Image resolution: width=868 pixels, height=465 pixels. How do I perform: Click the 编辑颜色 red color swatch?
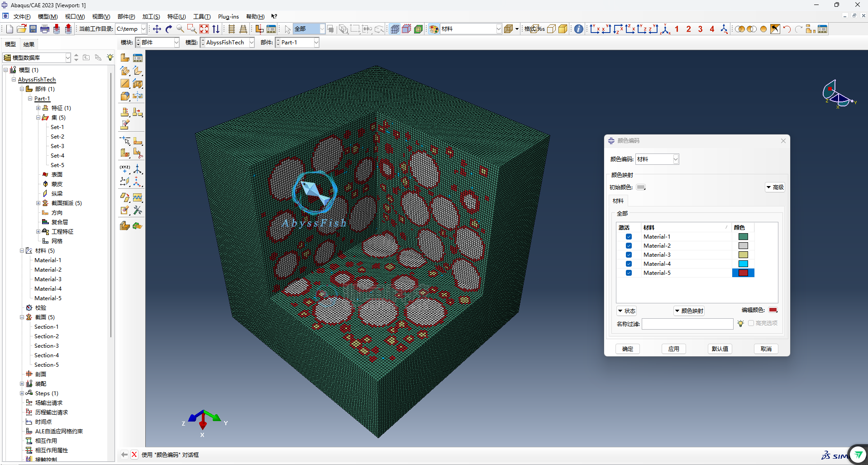tap(773, 310)
